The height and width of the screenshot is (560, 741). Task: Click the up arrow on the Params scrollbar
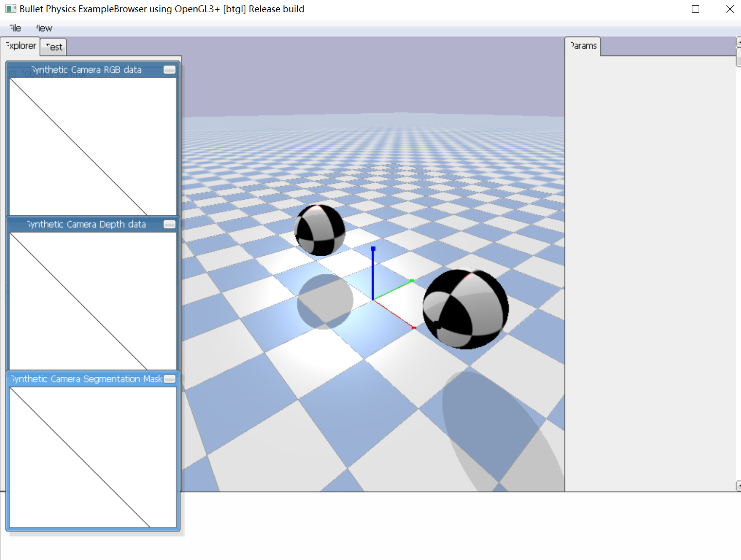738,42
